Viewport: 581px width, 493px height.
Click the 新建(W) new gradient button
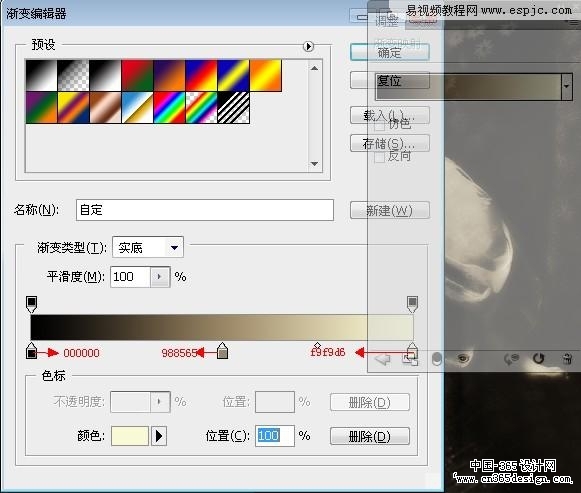389,210
